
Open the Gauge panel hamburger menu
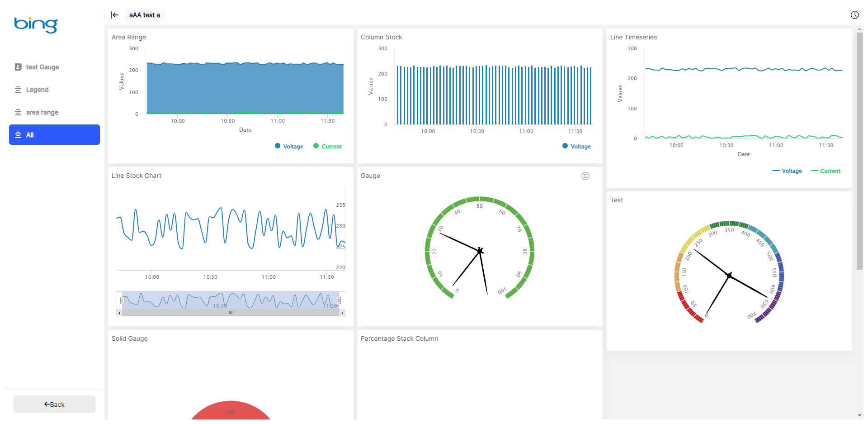[585, 176]
